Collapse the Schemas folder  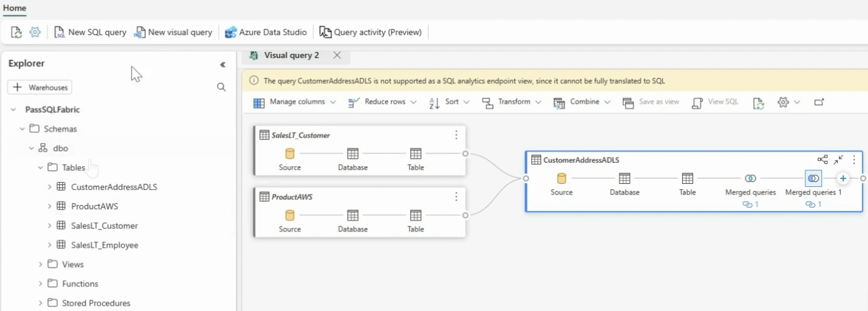click(22, 129)
